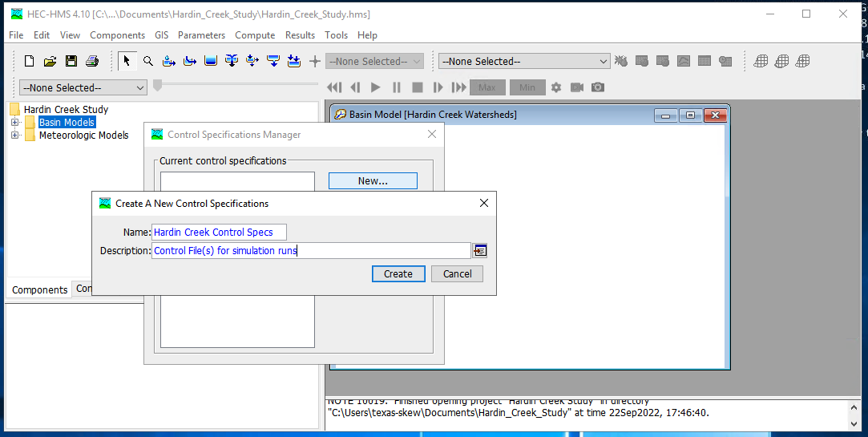
Task: Click the animation time slider handle
Action: (x=157, y=85)
